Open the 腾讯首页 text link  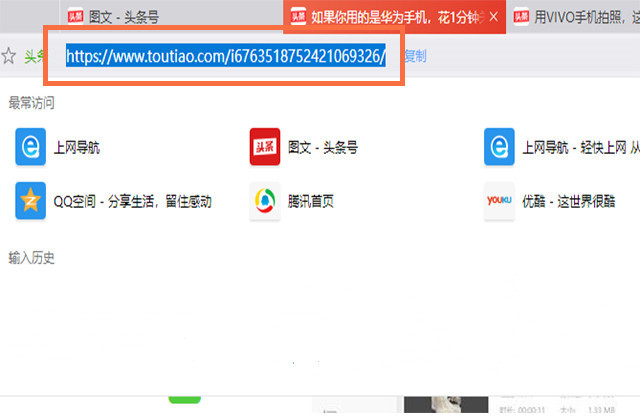(x=311, y=201)
